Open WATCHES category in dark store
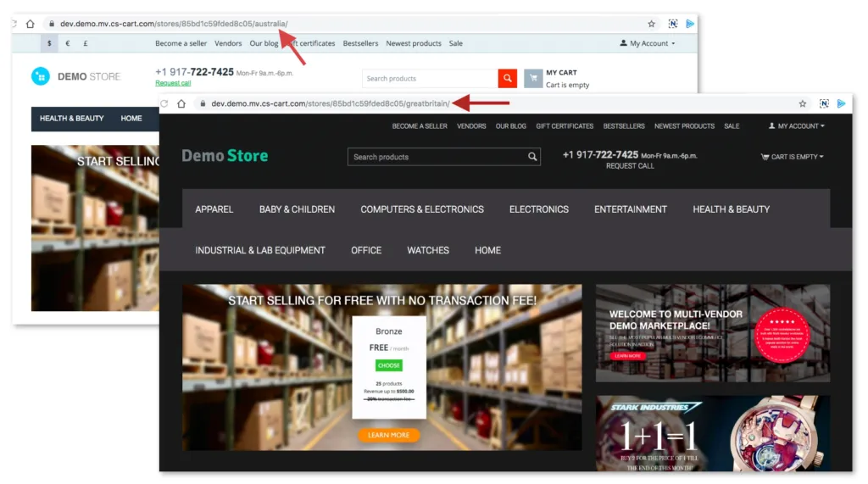868x484 pixels. 428,250
